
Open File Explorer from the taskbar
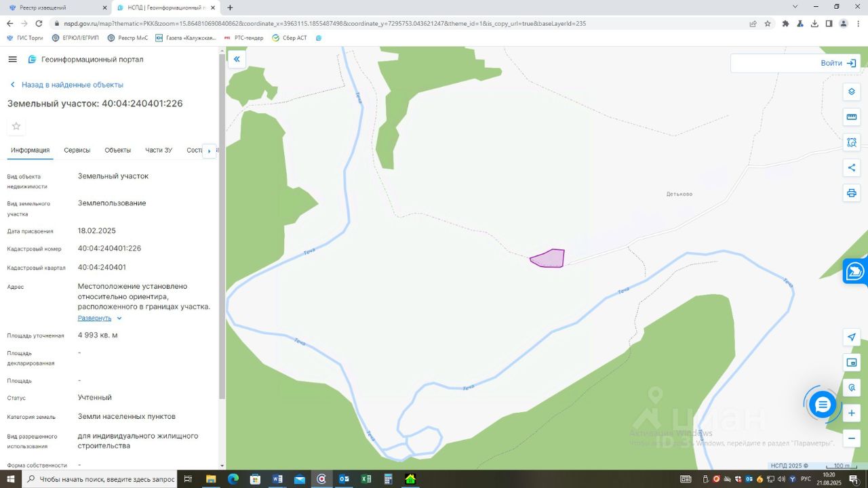click(x=211, y=479)
